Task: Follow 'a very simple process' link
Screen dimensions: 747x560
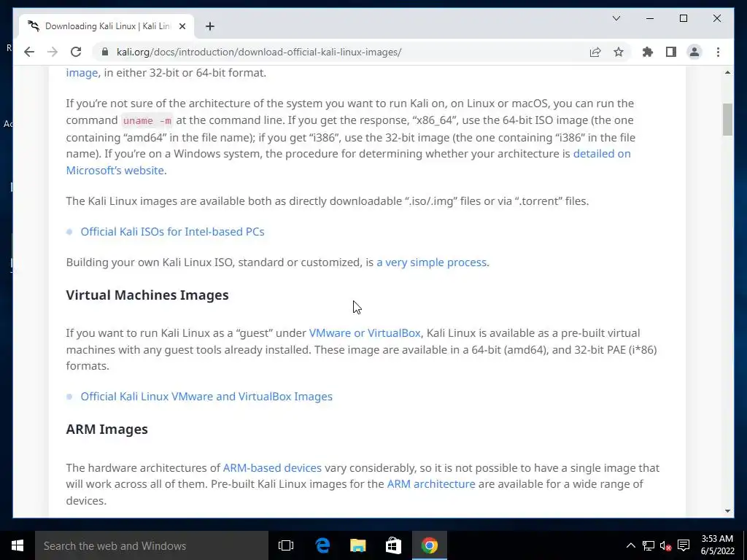Action: click(432, 262)
